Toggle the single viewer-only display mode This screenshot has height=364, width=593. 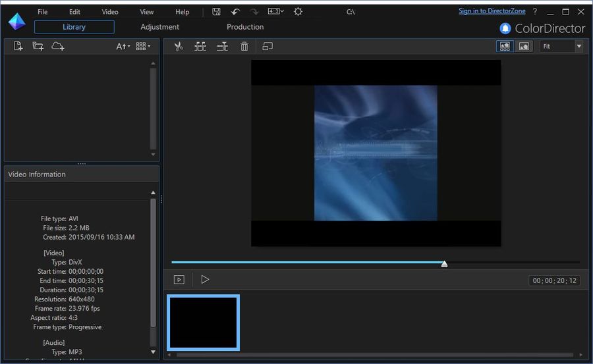[524, 46]
